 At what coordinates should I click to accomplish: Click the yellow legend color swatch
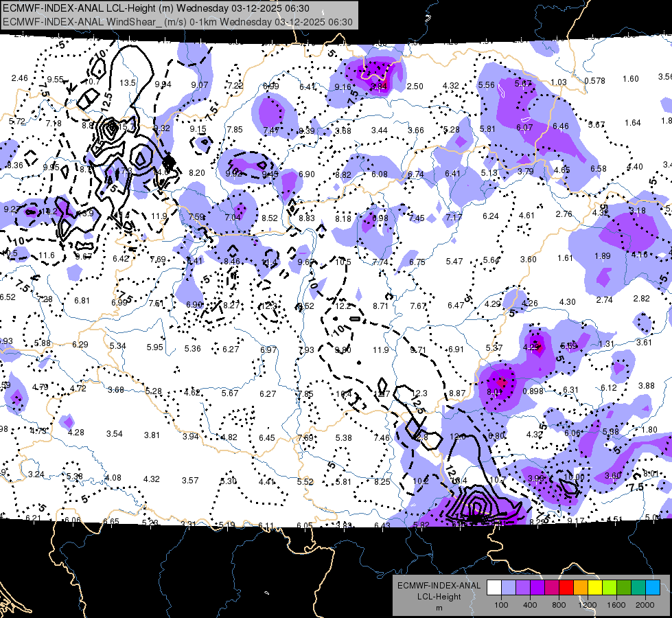[595, 587]
